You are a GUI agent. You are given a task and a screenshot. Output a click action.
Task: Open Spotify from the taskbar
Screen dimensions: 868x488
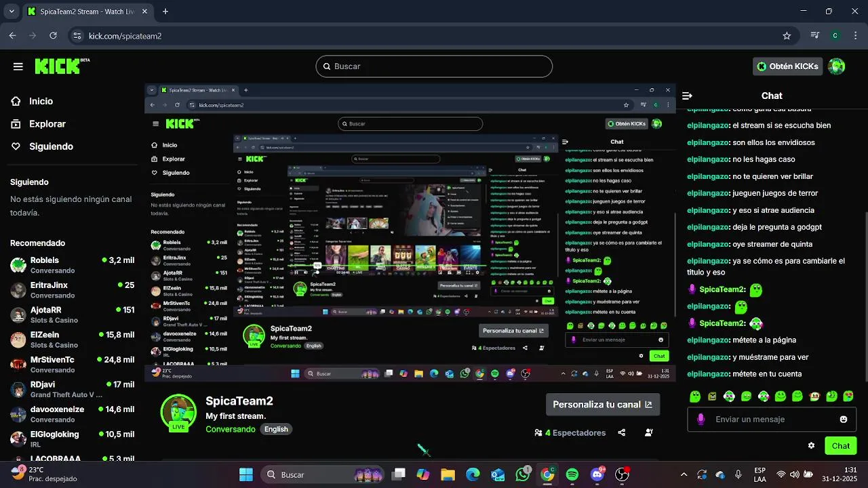[x=572, y=474]
